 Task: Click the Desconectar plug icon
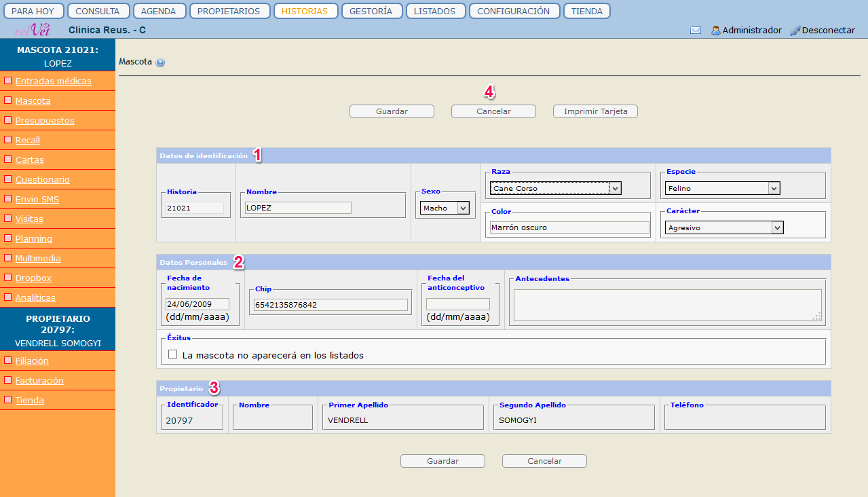pyautogui.click(x=795, y=31)
